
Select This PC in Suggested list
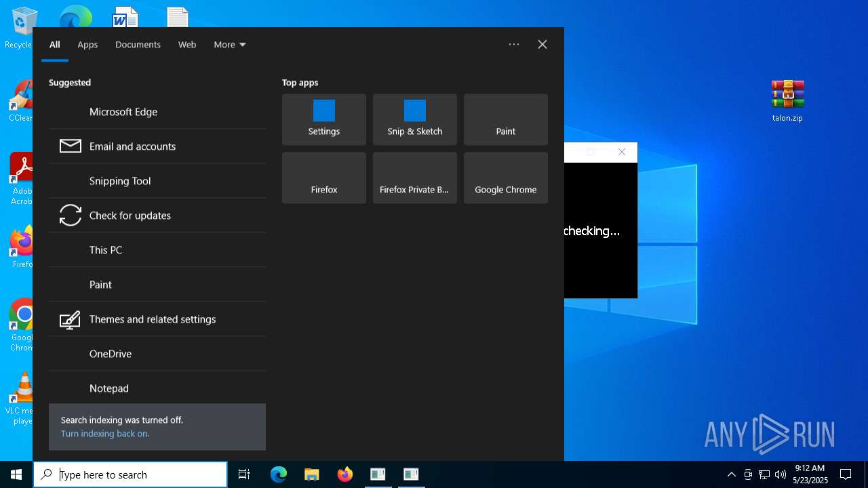coord(157,250)
